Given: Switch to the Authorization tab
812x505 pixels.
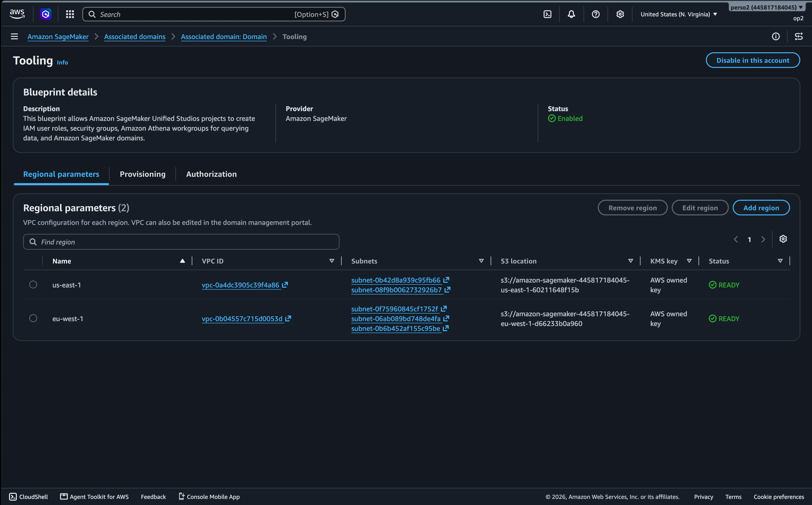Looking at the screenshot, I should pos(212,174).
